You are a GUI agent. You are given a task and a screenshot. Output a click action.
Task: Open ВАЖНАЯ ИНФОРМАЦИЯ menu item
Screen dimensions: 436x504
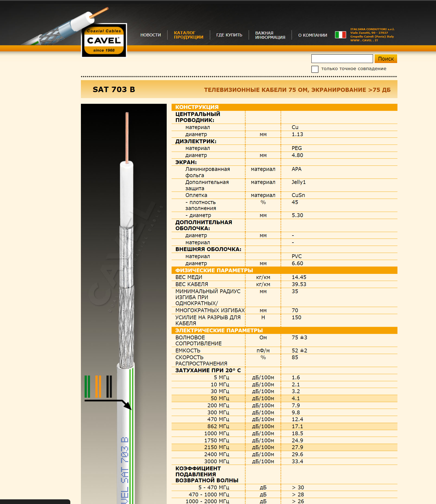pyautogui.click(x=270, y=35)
